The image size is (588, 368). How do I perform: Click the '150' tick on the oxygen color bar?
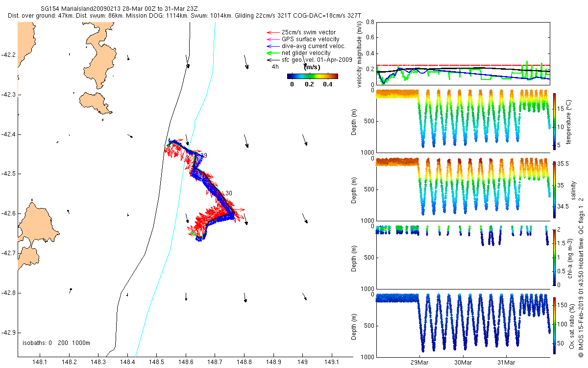(x=563, y=305)
